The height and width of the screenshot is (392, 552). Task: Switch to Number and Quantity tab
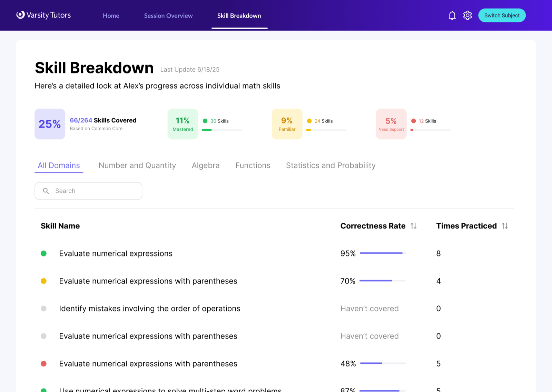tap(137, 165)
